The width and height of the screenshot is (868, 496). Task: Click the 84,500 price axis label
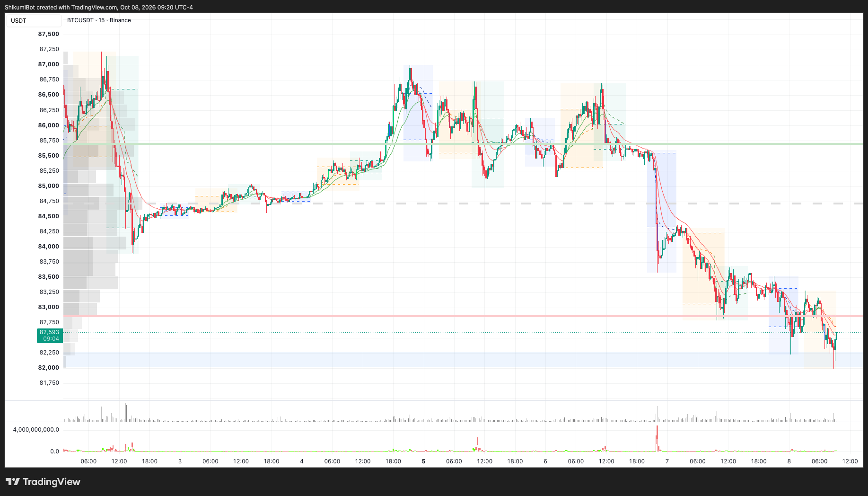pyautogui.click(x=49, y=216)
